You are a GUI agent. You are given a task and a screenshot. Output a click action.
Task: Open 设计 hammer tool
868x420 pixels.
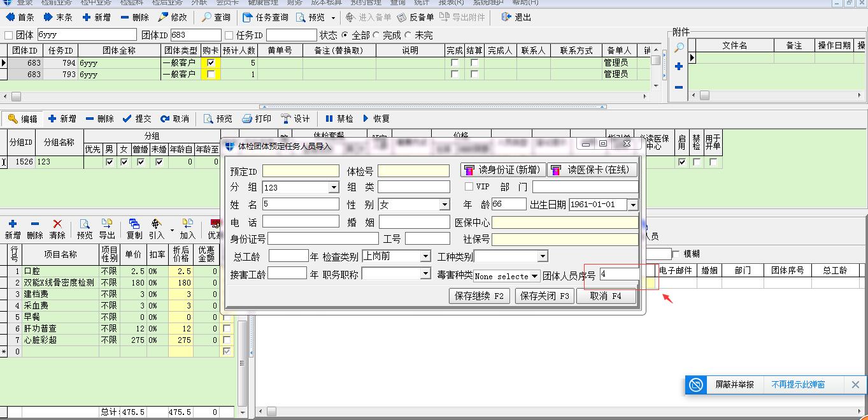tap(295, 119)
